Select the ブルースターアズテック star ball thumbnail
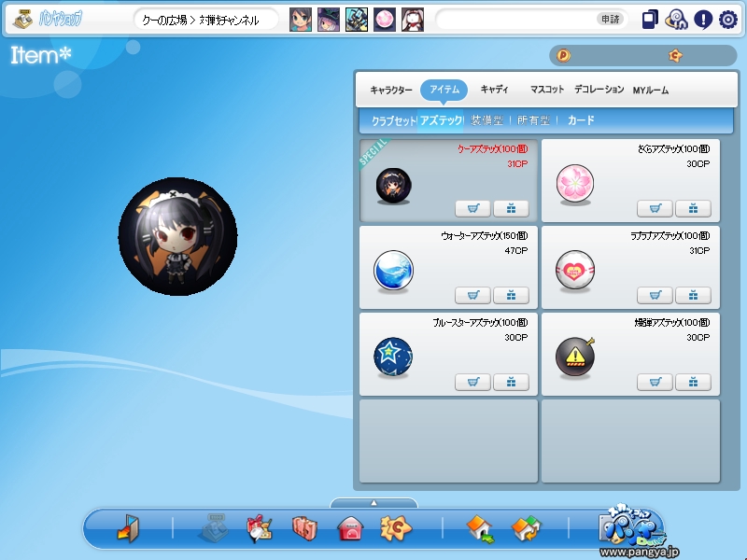747x560 pixels. [x=393, y=357]
